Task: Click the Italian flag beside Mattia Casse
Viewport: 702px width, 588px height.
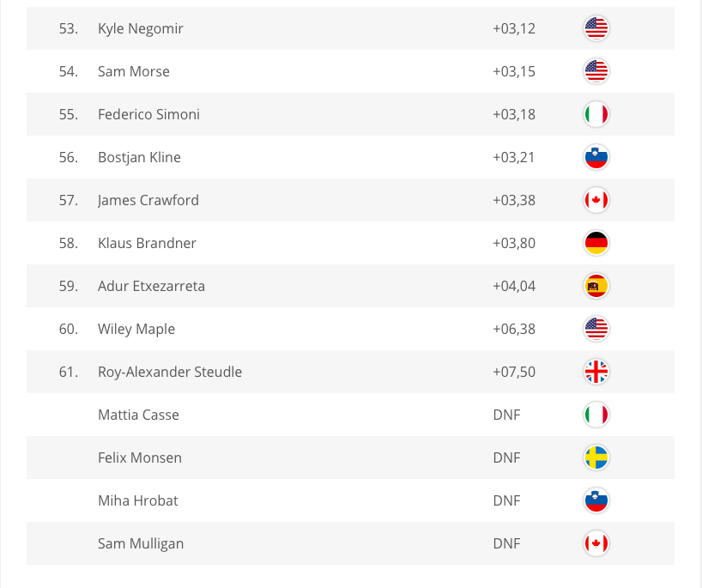Action: pyautogui.click(x=596, y=415)
